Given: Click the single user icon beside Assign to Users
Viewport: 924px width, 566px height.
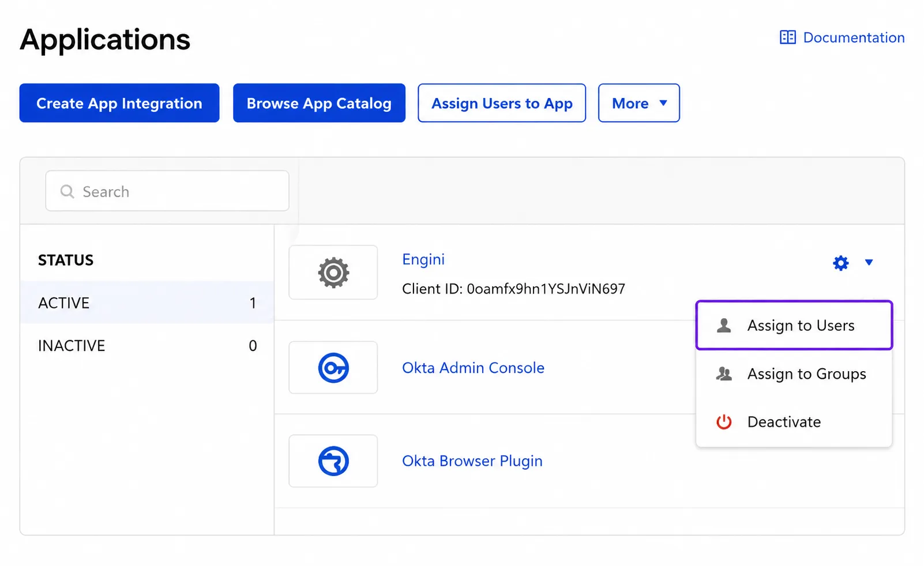Looking at the screenshot, I should click(724, 326).
